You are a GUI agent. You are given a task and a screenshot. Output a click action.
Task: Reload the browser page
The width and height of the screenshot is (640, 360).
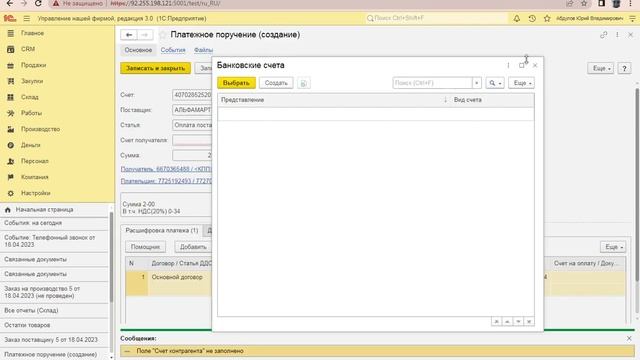(x=38, y=4)
